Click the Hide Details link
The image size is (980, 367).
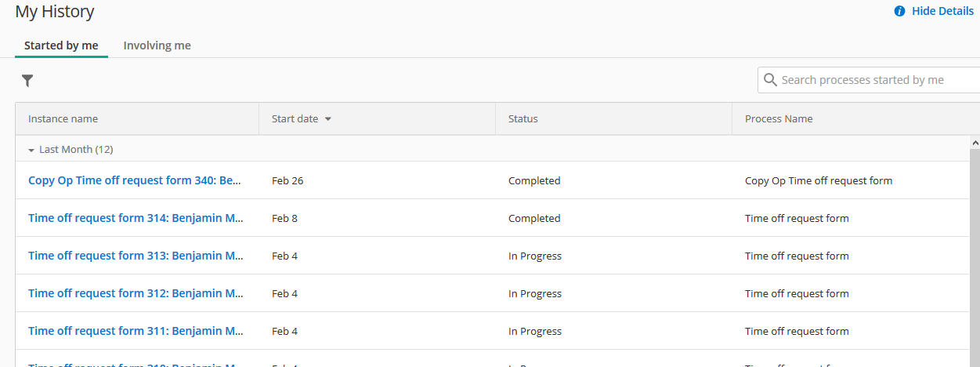[942, 11]
